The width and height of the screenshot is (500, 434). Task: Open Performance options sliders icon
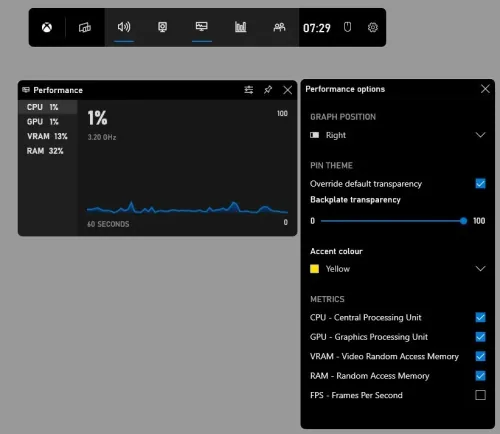tap(249, 90)
